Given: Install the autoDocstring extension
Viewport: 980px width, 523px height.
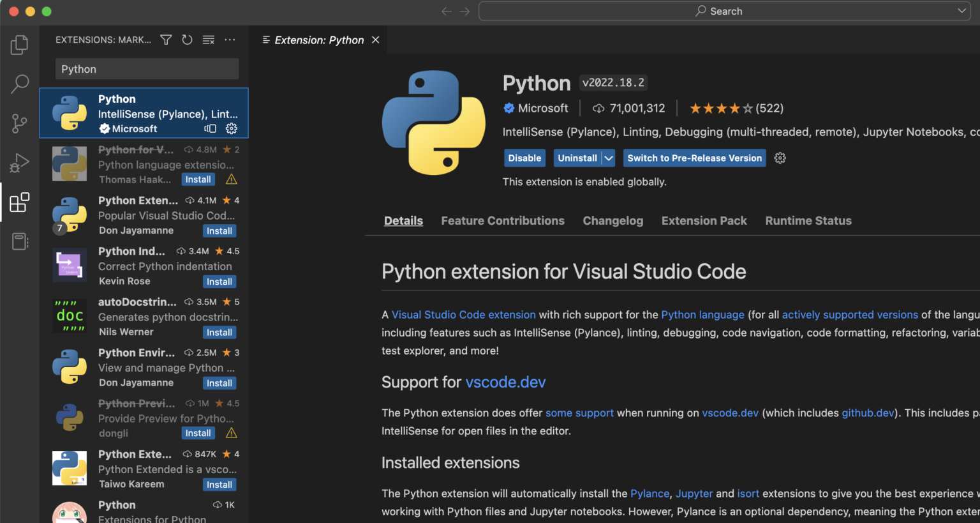Looking at the screenshot, I should (x=219, y=332).
